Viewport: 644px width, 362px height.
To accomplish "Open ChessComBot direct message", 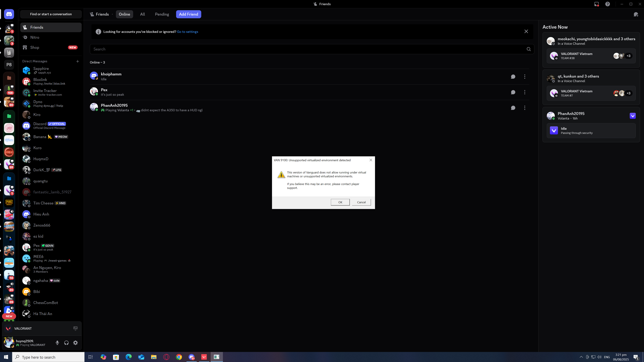I will point(51,303).
